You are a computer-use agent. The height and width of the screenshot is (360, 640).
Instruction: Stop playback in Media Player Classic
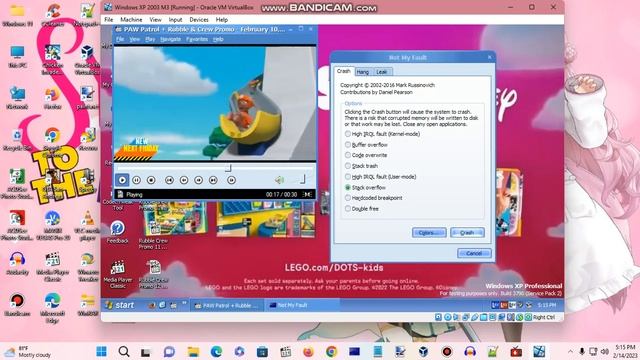tap(151, 180)
